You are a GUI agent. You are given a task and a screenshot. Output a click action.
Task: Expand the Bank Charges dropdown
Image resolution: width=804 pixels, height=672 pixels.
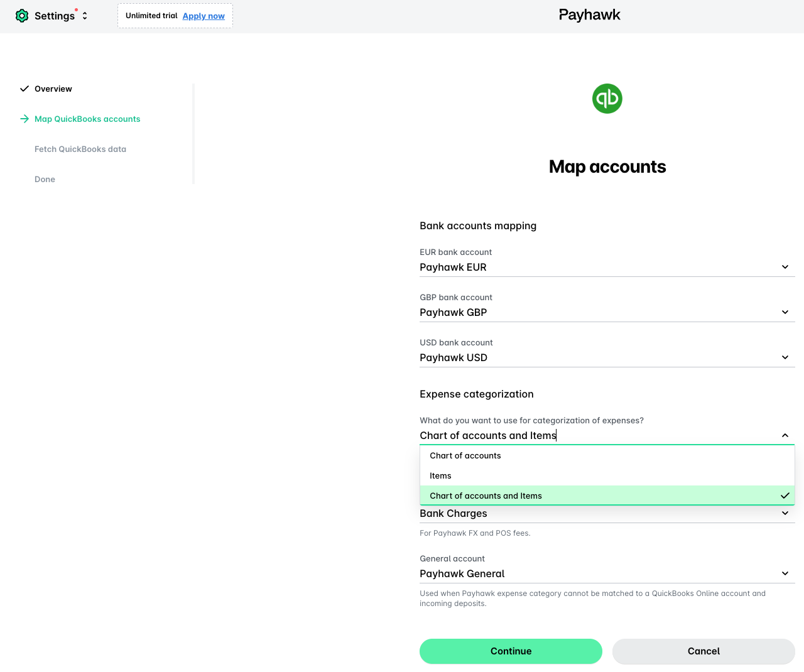click(607, 513)
